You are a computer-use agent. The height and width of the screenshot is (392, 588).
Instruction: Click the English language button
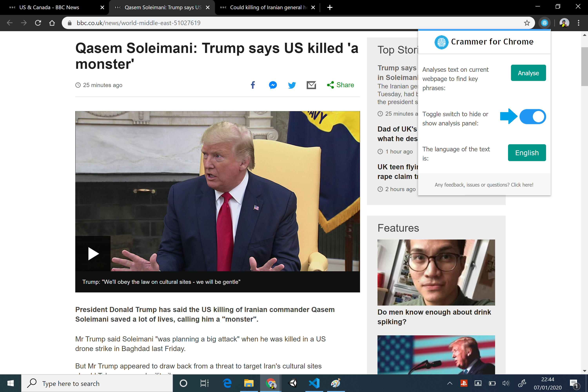tap(527, 152)
